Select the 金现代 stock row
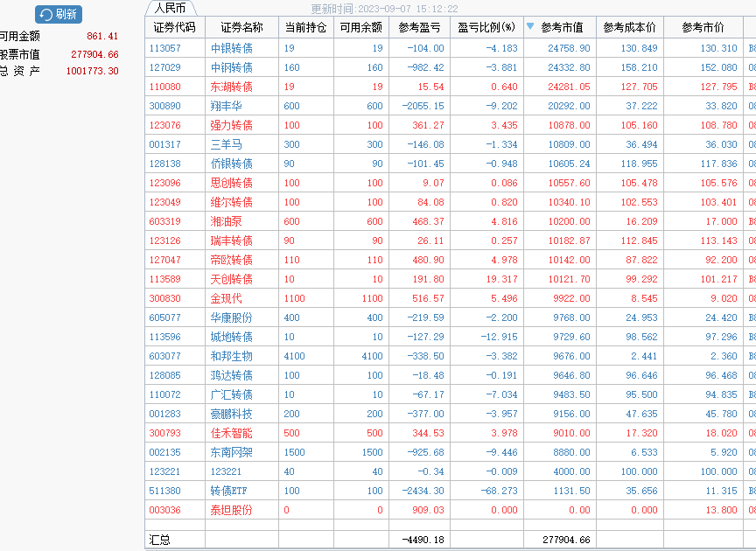 pos(451,298)
